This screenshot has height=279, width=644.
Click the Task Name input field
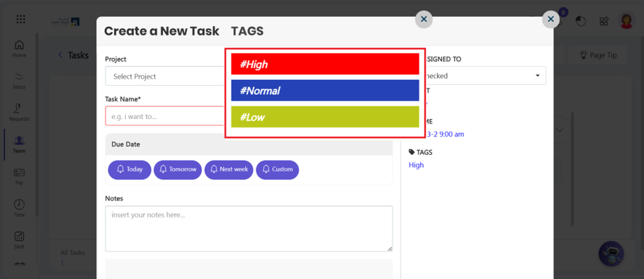(x=165, y=116)
